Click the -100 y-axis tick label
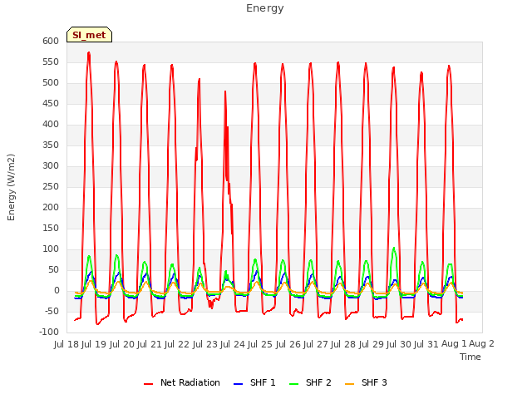The image size is (532, 399). [49, 332]
